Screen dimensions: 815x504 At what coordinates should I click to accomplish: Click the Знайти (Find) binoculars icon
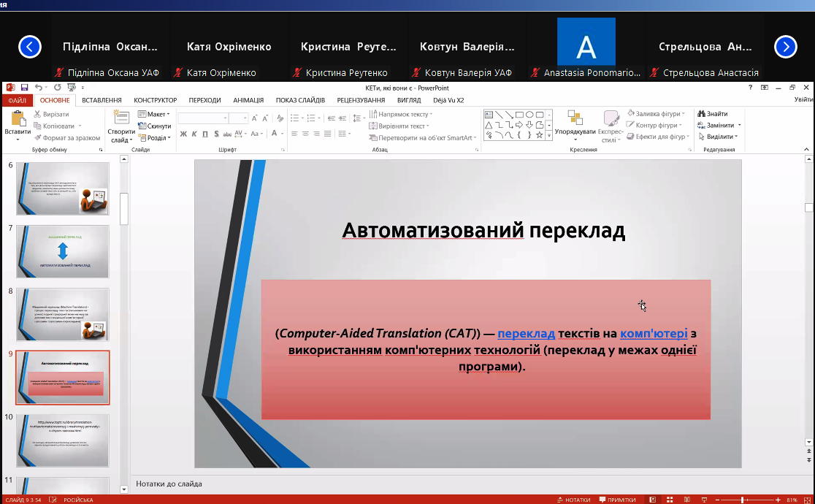click(702, 114)
